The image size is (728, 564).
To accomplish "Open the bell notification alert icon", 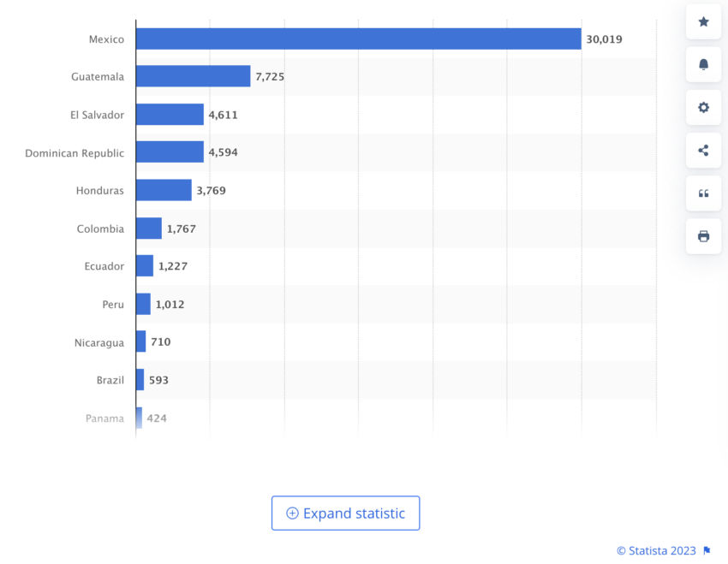I will coord(703,64).
